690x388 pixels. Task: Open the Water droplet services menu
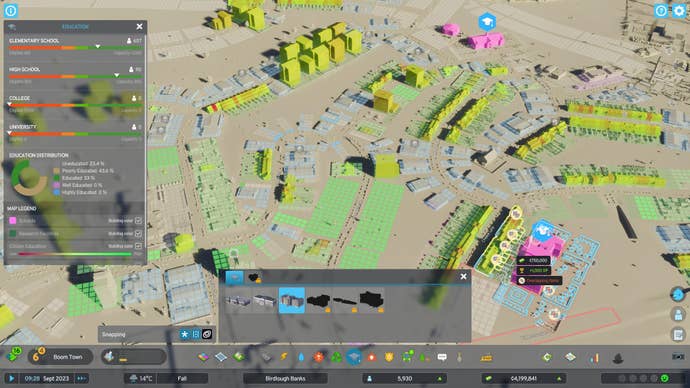(301, 357)
